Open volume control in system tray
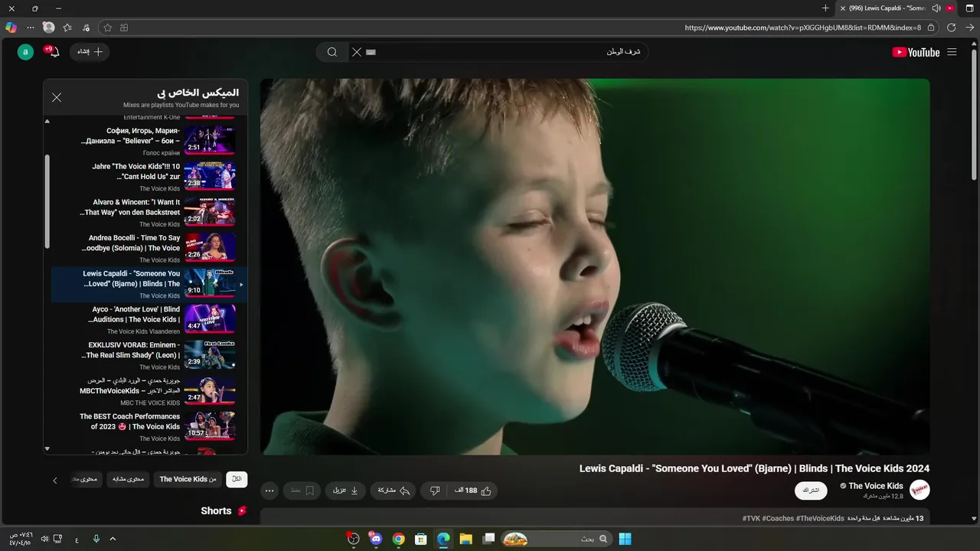 44,539
